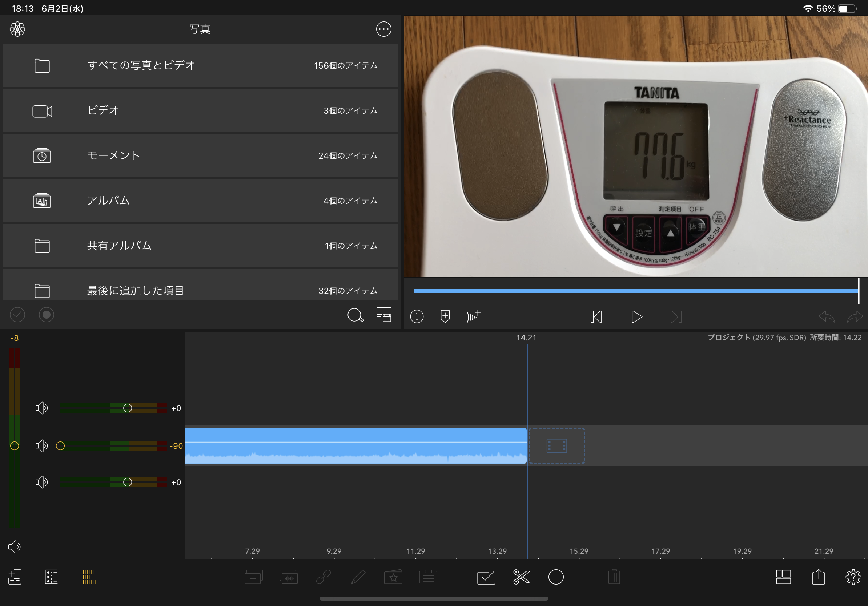Redo the last action
This screenshot has width=868, height=606.
855,316
